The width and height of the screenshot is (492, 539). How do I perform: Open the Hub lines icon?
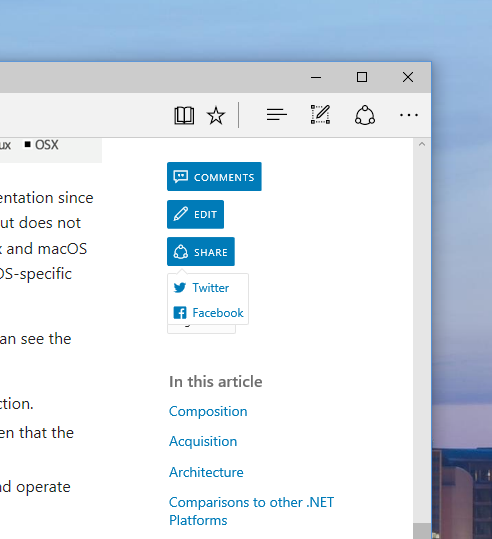point(277,114)
